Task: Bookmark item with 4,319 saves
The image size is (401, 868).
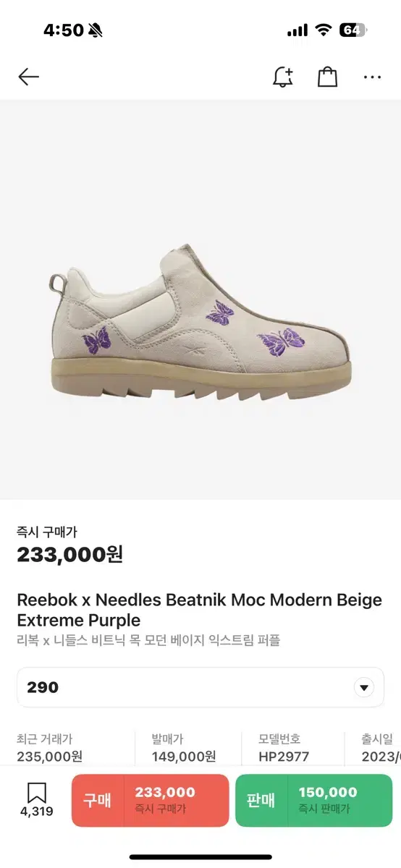Action: 36,799
